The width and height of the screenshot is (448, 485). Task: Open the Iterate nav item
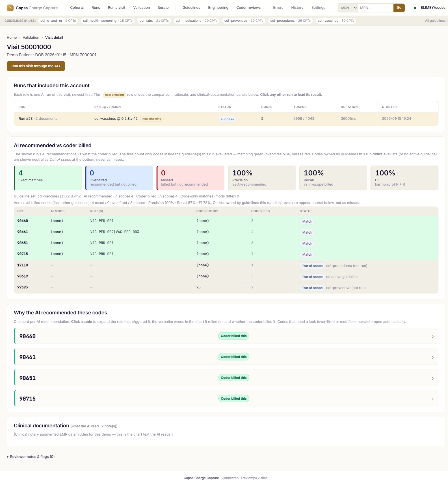pos(163,8)
